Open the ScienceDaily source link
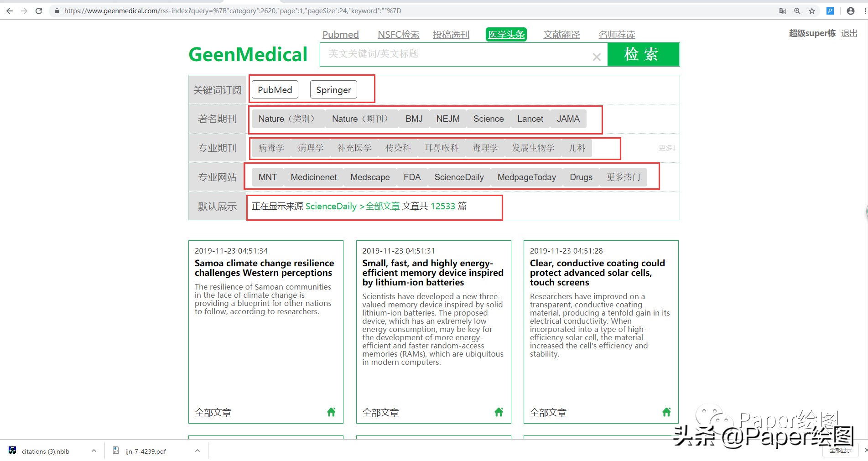 tap(331, 206)
